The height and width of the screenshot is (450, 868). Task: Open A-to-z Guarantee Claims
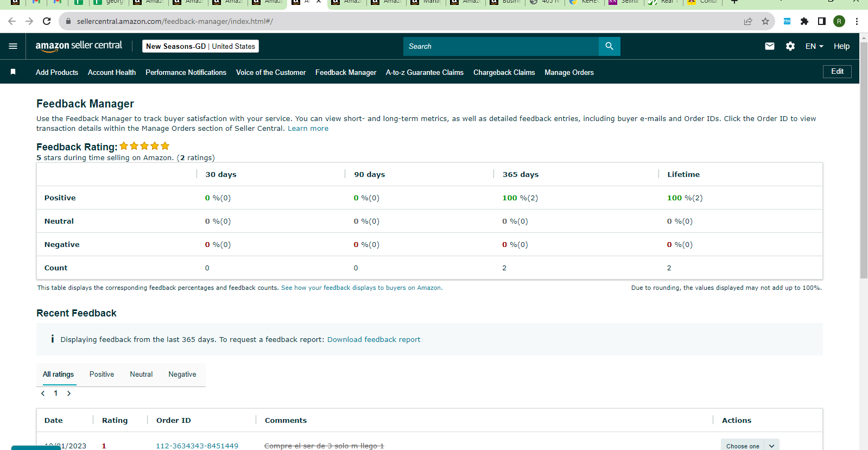425,72
